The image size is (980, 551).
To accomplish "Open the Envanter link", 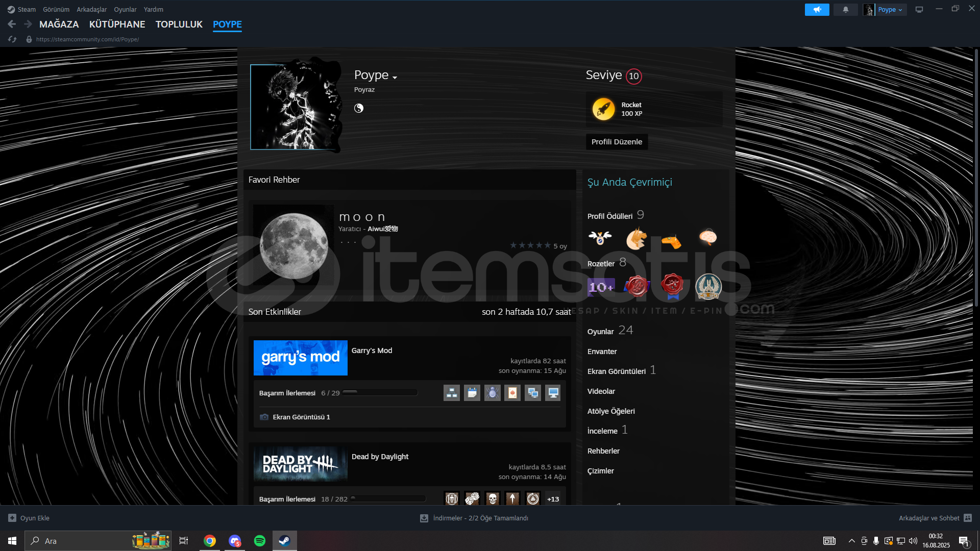I will point(602,351).
